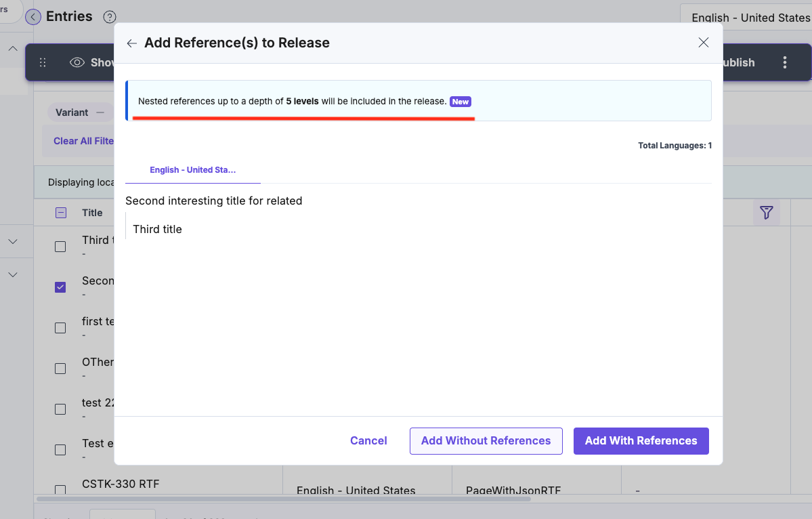Open the three-dot menu next to Publish
Screen dimensions: 812x519
[784, 62]
